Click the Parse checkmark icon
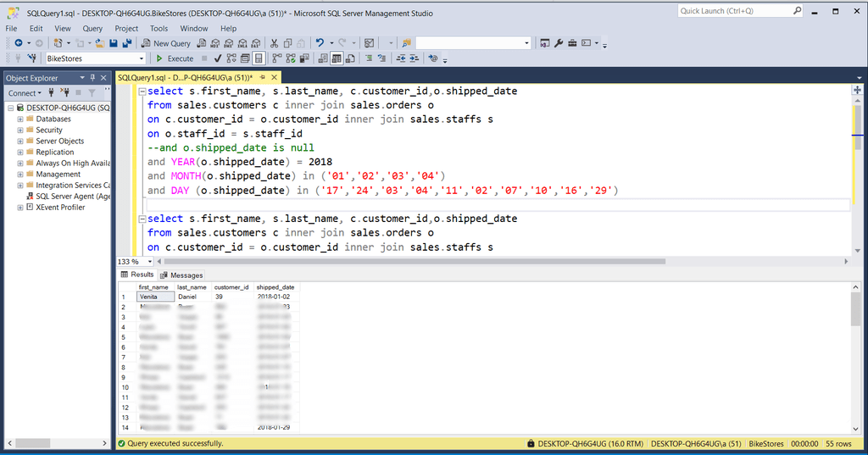868x455 pixels. (218, 58)
